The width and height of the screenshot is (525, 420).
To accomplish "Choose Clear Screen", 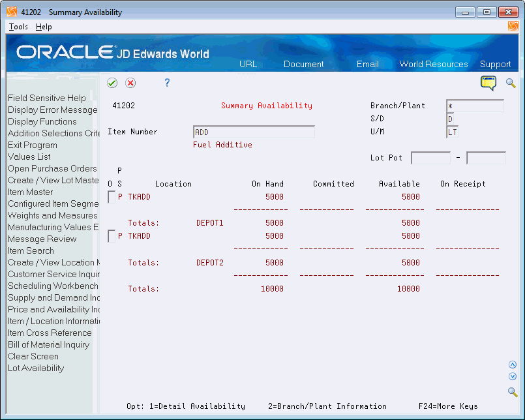I will 33,356.
